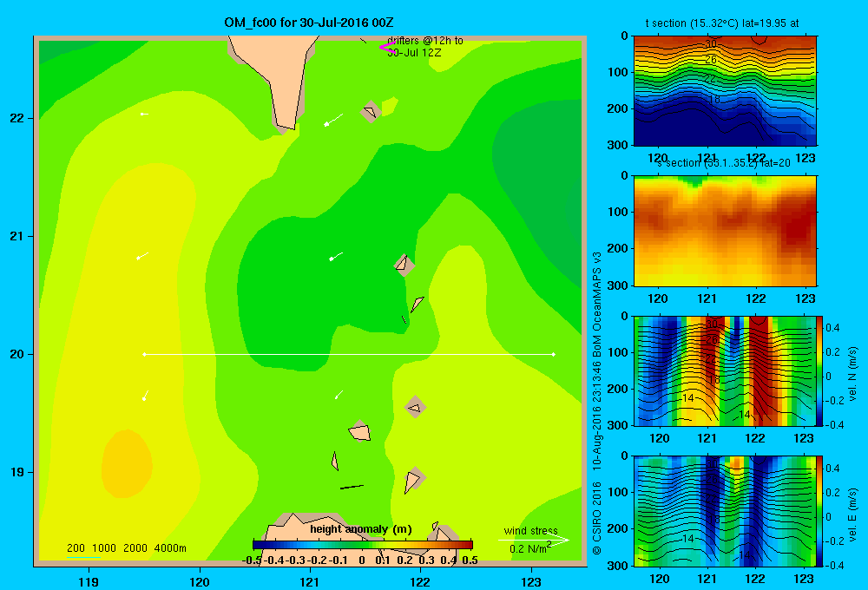Click the plot title OM_fc00 for 30-Jul-2016 00Z

309,23
